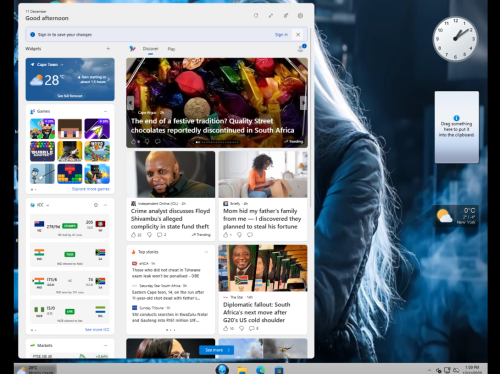500x374 pixels.
Task: Launch File Explorer from the taskbar
Action: (x=242, y=370)
